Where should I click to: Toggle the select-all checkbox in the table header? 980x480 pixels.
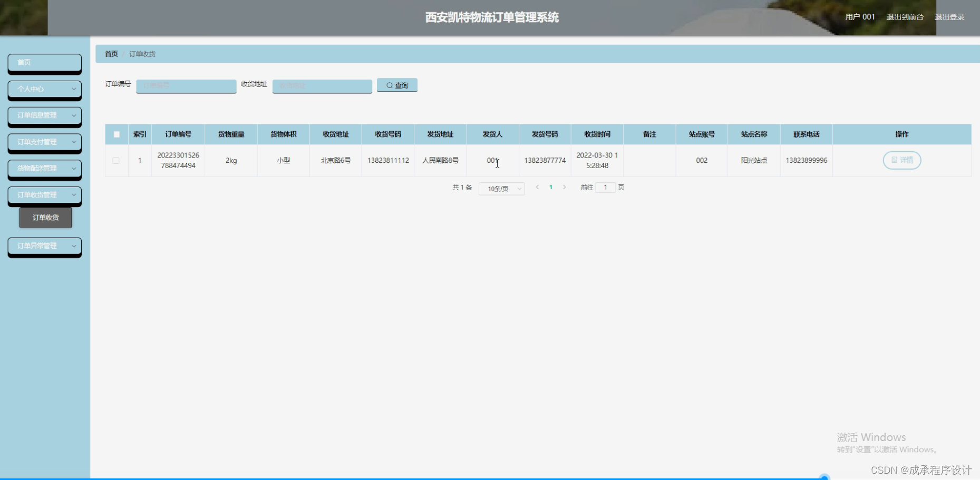pyautogui.click(x=117, y=134)
